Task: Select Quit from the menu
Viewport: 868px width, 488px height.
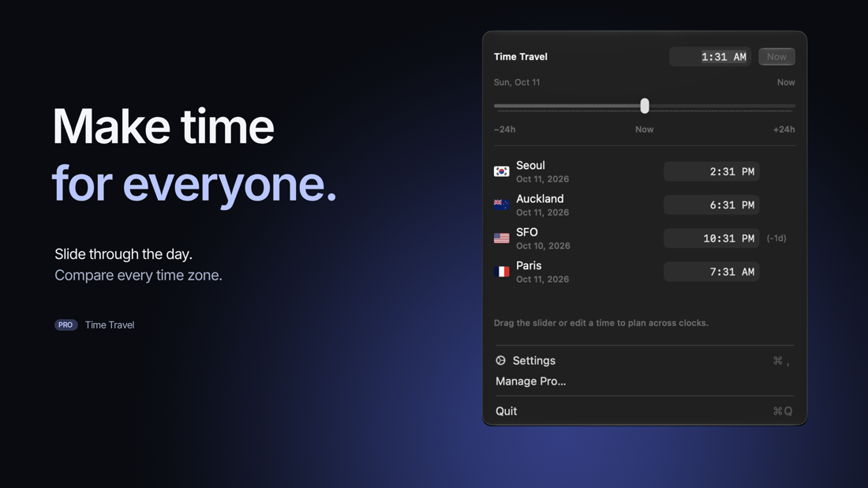Action: pos(645,411)
